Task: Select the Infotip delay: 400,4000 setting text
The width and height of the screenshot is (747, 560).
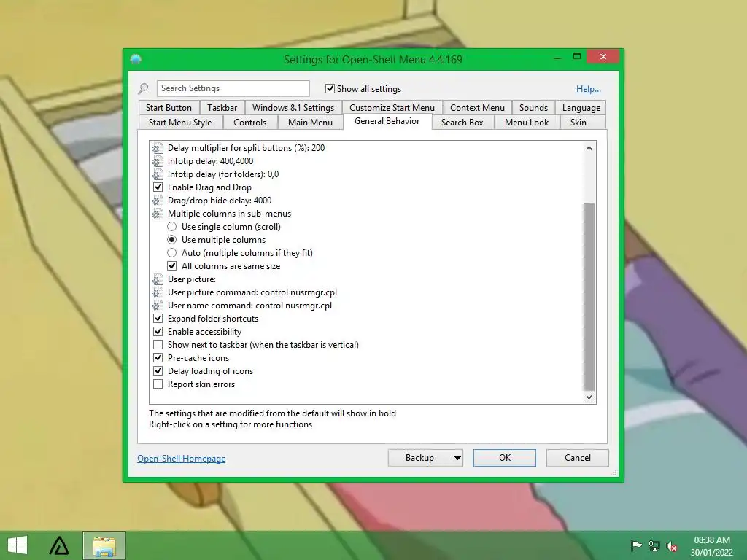Action: coord(210,161)
